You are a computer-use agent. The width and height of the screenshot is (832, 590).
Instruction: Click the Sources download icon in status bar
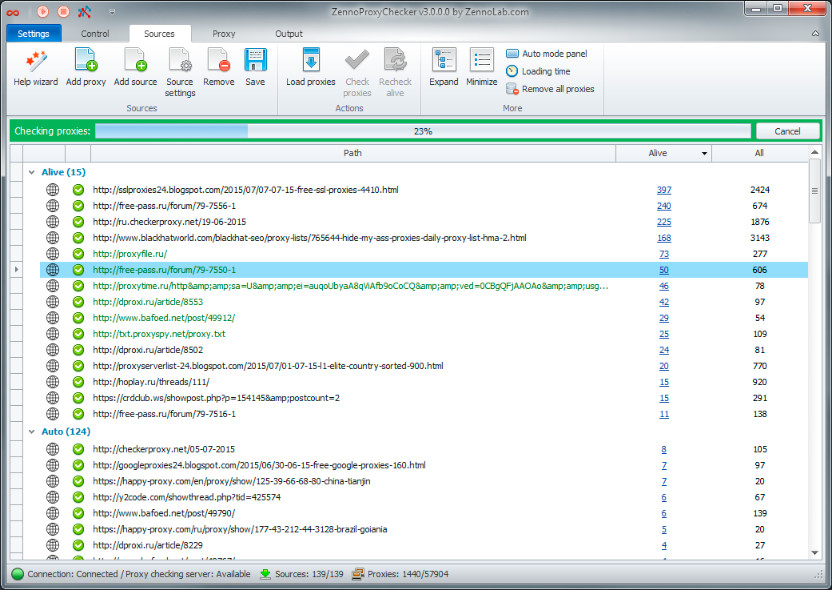pyautogui.click(x=265, y=574)
